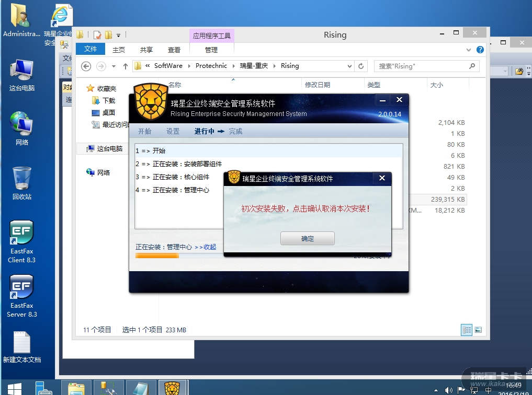Go up one folder level
532x395 pixels.
click(x=126, y=66)
